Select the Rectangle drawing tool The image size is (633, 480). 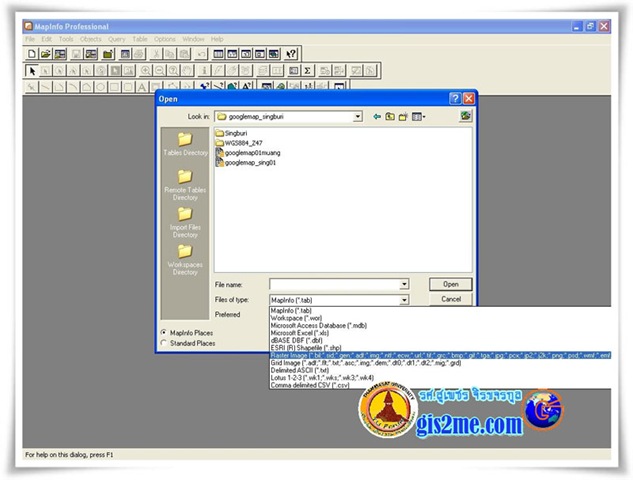coord(115,87)
